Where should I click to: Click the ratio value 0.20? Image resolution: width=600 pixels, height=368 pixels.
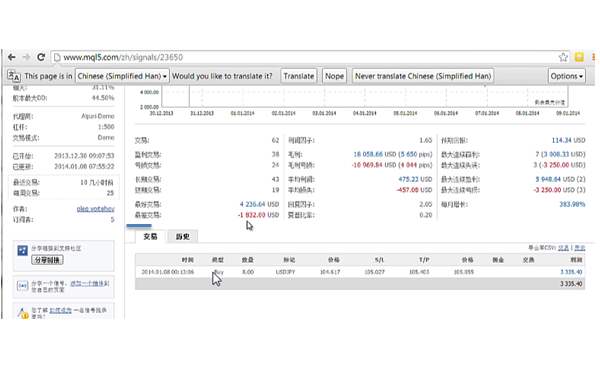click(x=426, y=215)
